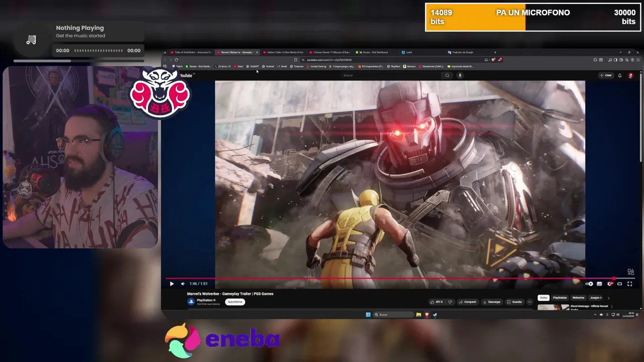644x362 pixels.
Task: Open the PlayStation channel avatar
Action: point(191,302)
